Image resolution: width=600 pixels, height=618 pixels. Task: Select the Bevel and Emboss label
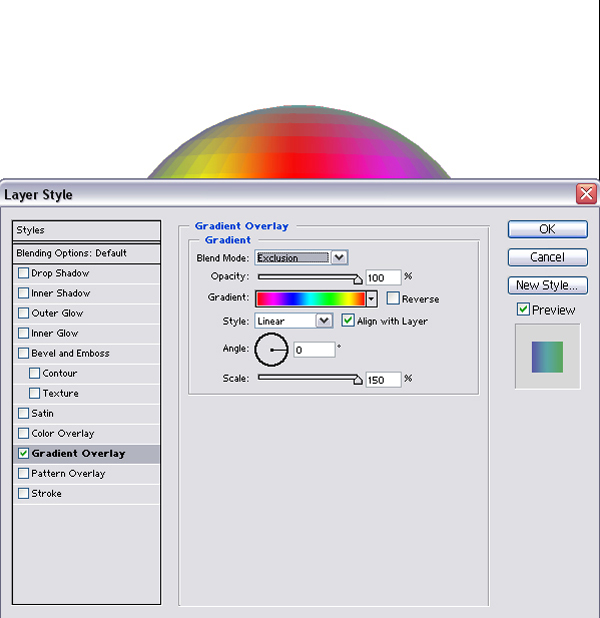coord(70,353)
